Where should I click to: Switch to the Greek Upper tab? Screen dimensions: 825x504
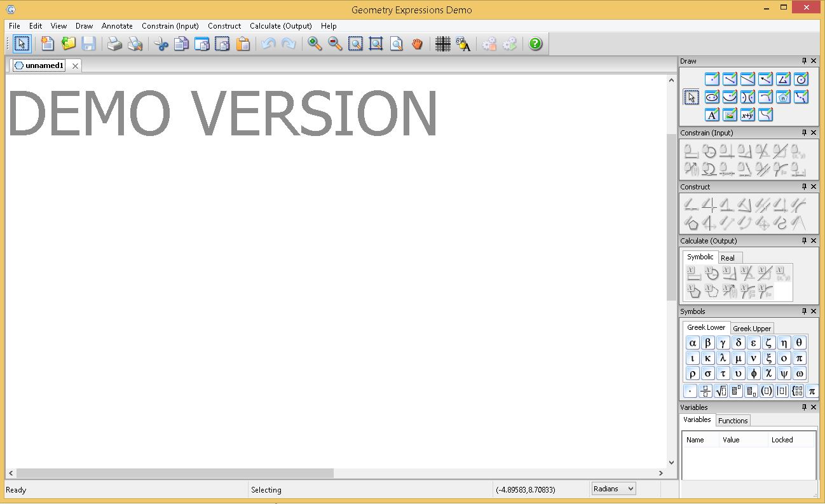[752, 329]
